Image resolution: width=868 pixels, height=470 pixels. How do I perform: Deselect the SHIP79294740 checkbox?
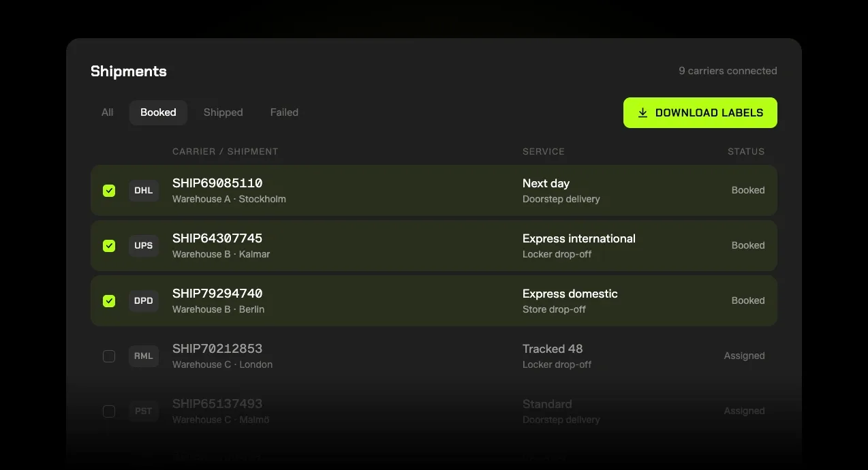(109, 301)
